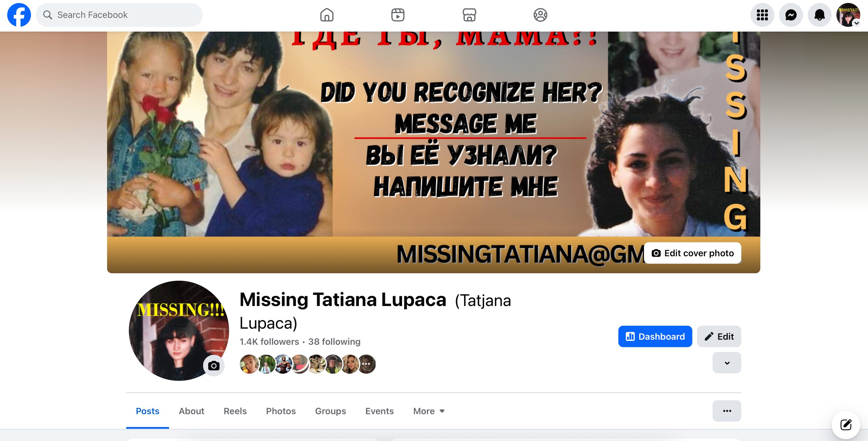The width and height of the screenshot is (868, 441).
Task: Open the Groups circle icon
Action: pos(540,15)
